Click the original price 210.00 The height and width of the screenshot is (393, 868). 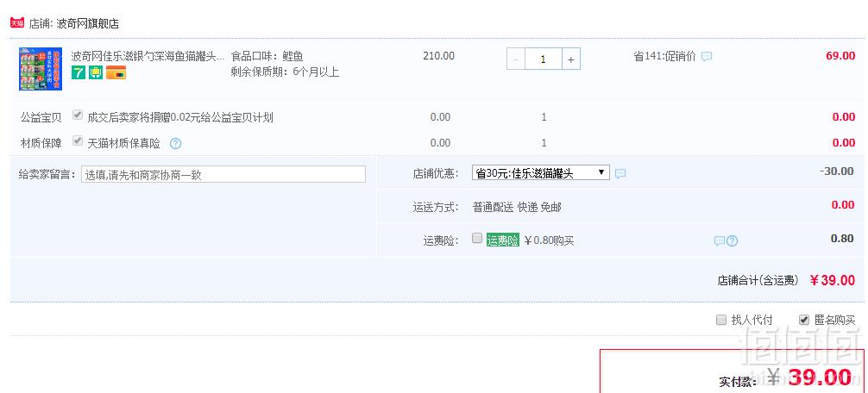[x=438, y=56]
